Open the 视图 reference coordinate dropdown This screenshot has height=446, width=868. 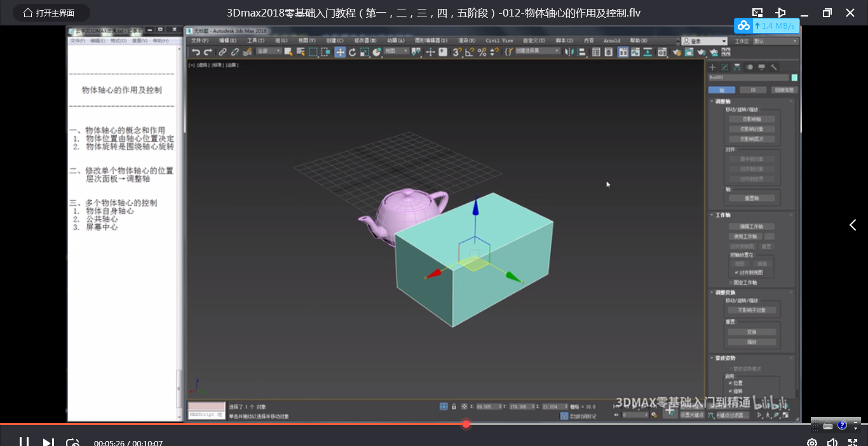397,52
